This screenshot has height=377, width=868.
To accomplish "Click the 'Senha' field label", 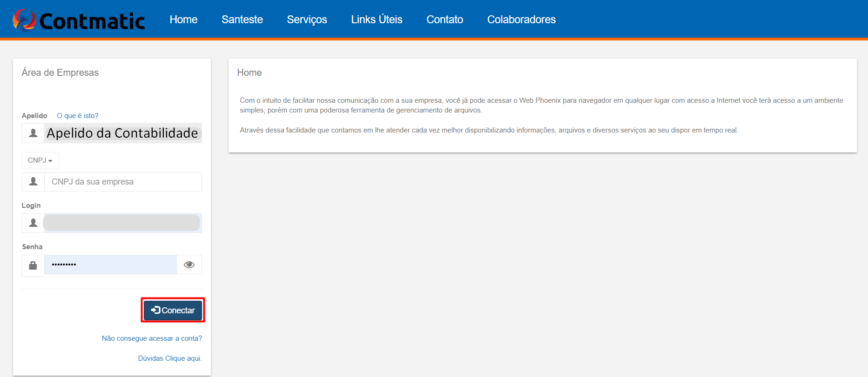I will [32, 247].
